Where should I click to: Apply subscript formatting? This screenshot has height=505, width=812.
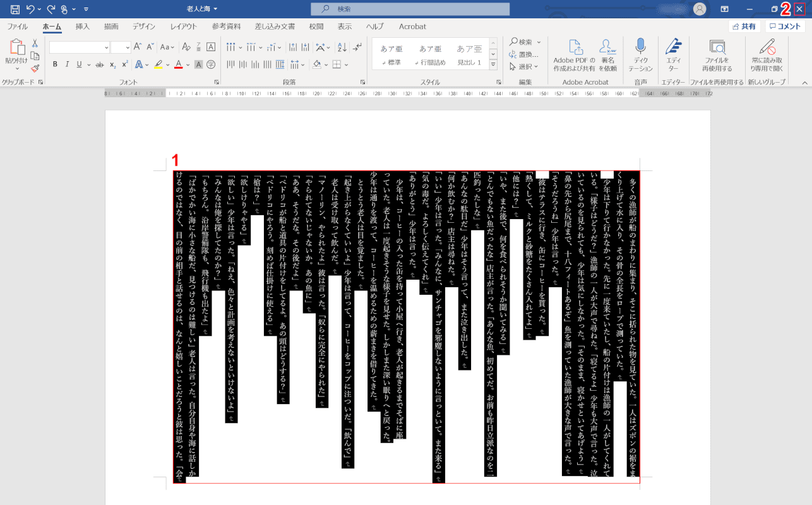point(112,64)
